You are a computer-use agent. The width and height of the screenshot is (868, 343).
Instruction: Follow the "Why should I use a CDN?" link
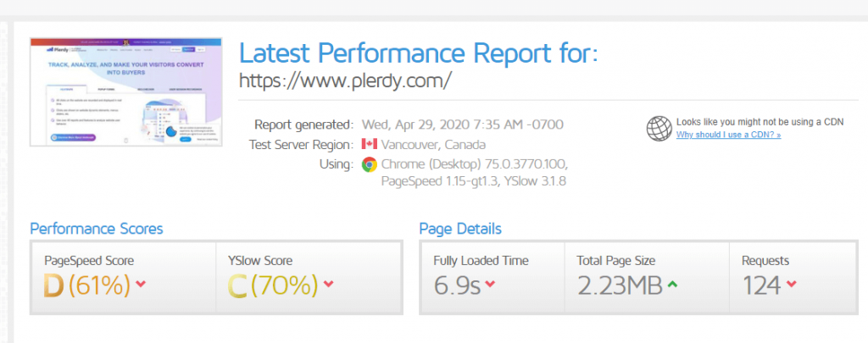[x=728, y=135]
